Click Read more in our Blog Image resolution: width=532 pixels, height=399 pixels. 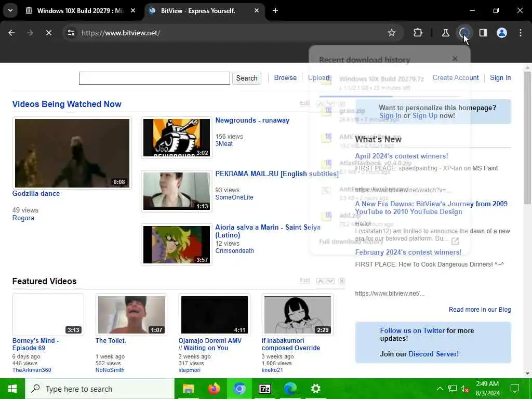(x=480, y=310)
